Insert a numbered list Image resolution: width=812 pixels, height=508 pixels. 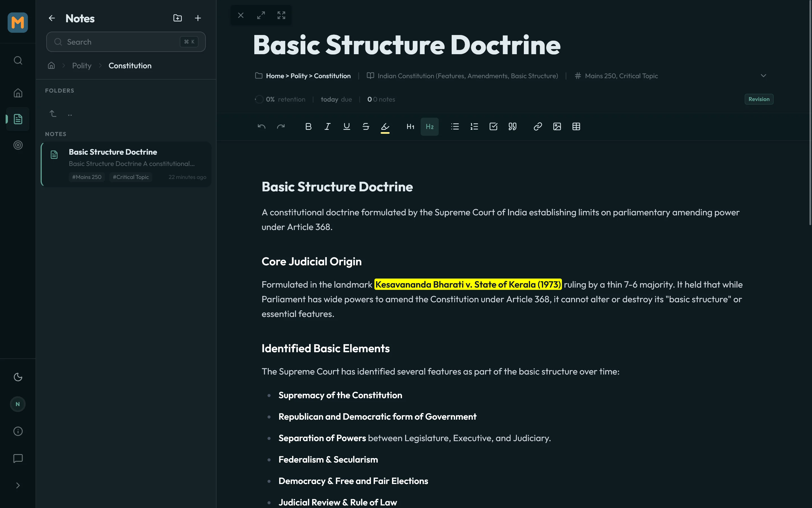474,127
